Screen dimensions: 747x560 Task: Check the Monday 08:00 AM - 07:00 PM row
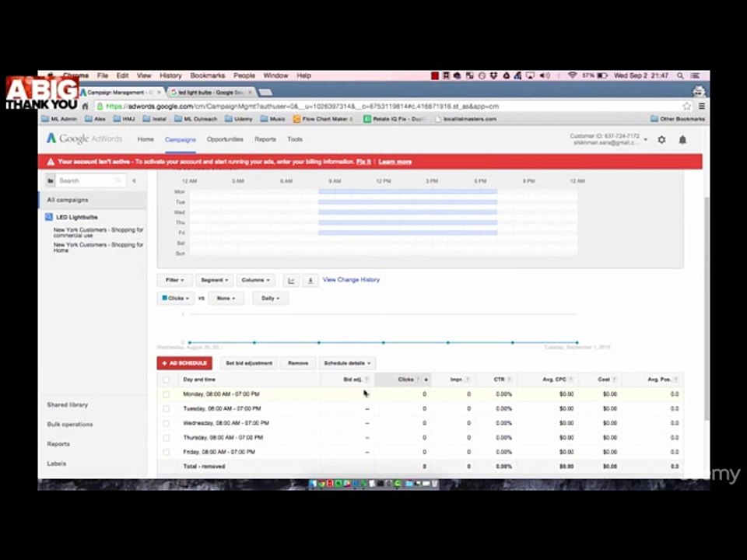167,394
